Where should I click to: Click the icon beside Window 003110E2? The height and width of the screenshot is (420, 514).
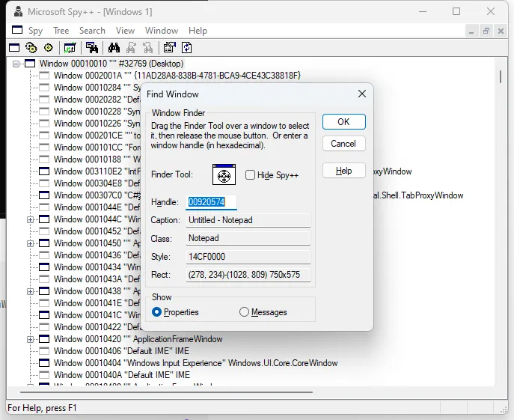(44, 171)
